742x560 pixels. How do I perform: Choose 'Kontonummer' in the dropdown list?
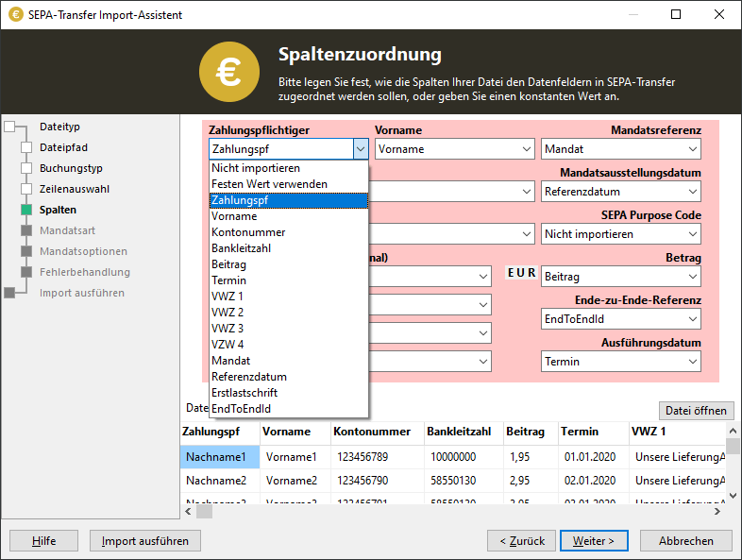289,232
